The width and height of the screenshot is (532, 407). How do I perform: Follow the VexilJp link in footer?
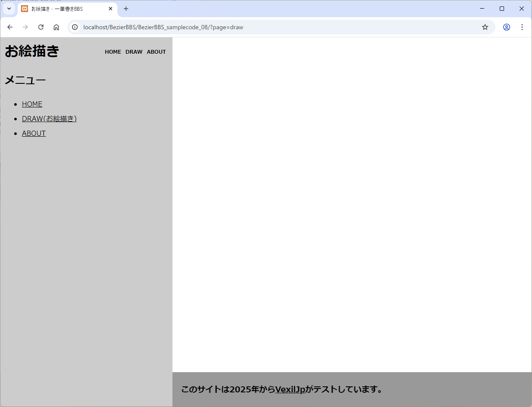coord(290,389)
